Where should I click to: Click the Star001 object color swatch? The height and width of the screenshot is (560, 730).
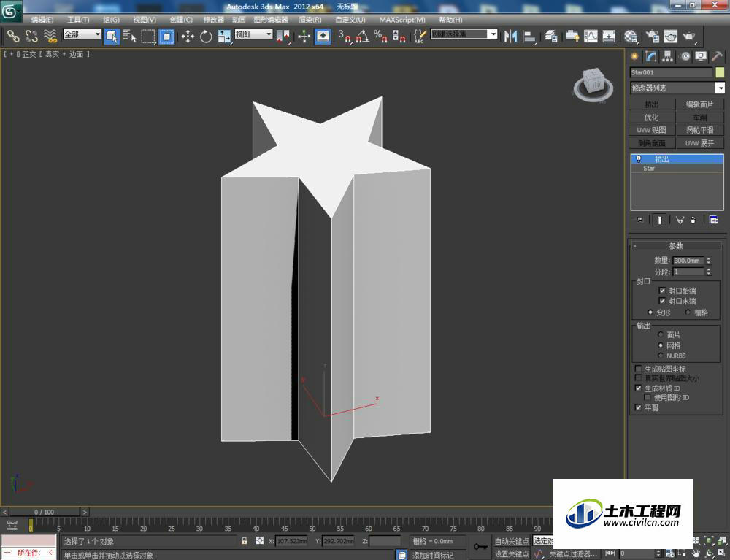pyautogui.click(x=720, y=72)
